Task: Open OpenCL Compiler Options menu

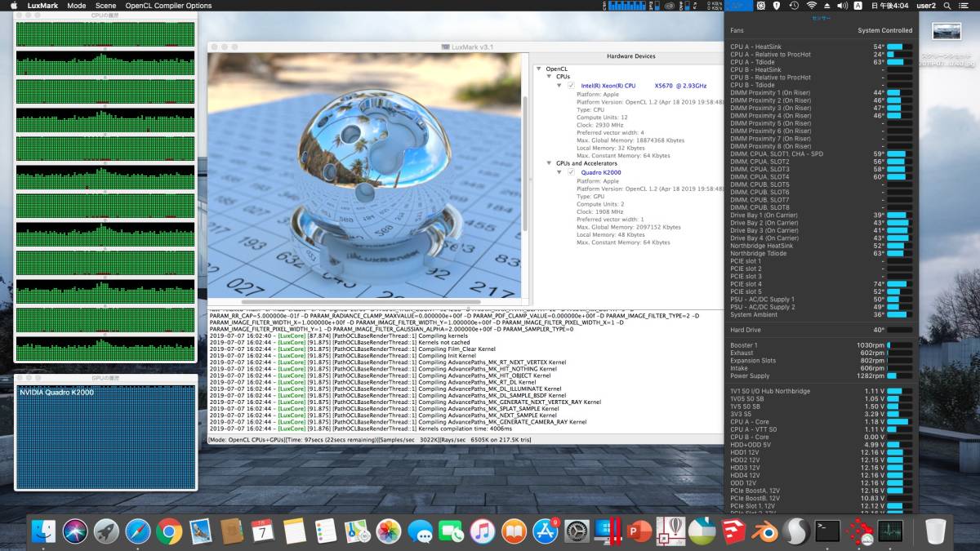Action: point(168,6)
